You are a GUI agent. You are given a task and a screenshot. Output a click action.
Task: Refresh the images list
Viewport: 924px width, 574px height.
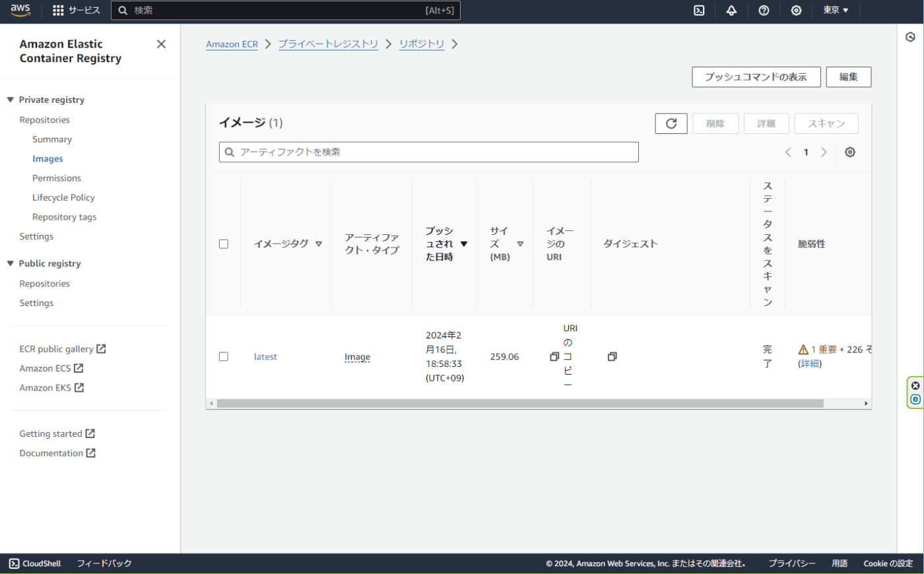coord(671,123)
